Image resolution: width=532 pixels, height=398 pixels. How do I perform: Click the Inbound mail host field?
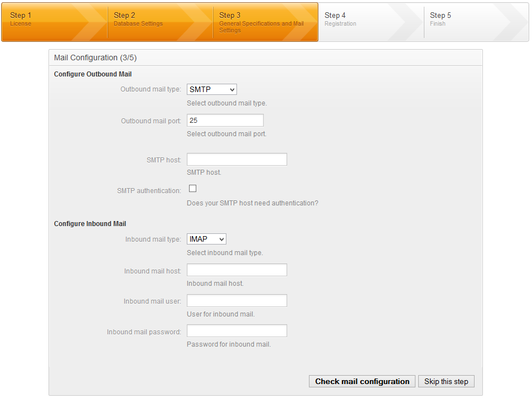(236, 270)
